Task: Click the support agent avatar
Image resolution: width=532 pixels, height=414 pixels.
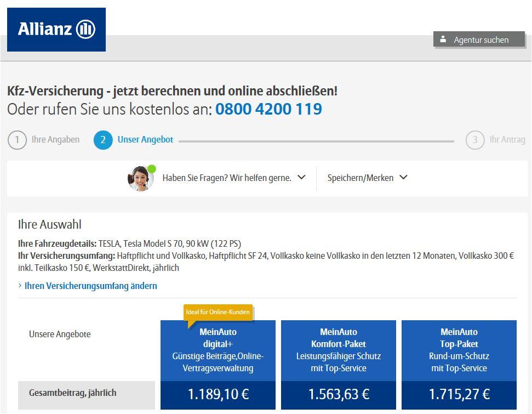Action: tap(141, 178)
